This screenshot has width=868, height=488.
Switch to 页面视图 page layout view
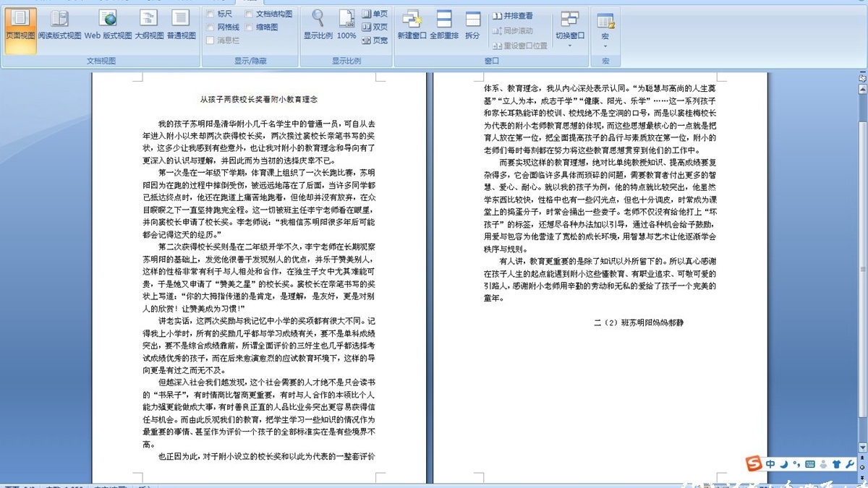[x=20, y=29]
